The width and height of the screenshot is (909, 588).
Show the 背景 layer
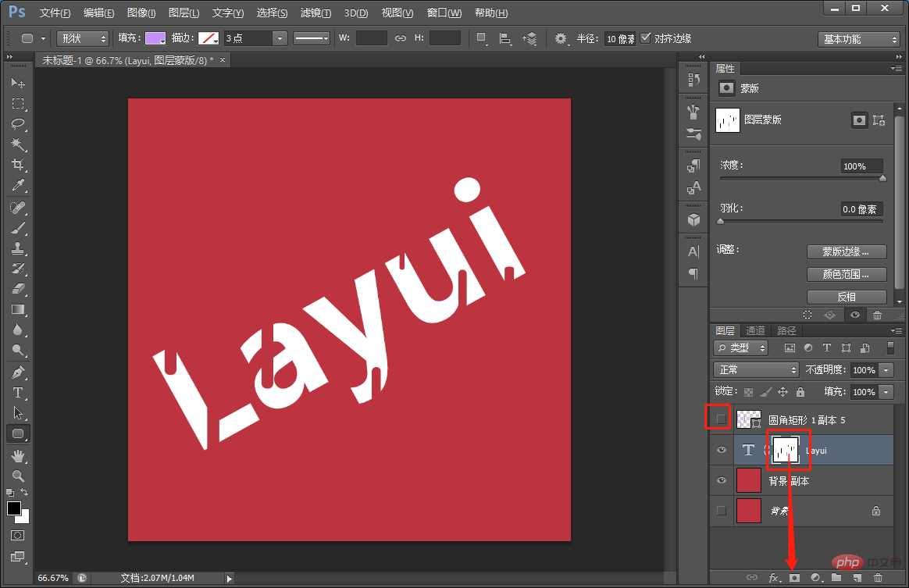721,511
